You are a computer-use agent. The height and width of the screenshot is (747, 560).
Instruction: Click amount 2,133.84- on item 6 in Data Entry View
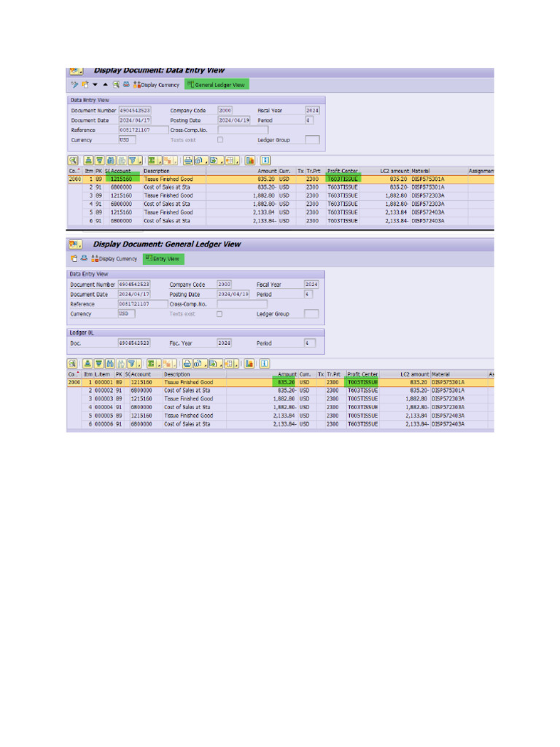(x=264, y=221)
